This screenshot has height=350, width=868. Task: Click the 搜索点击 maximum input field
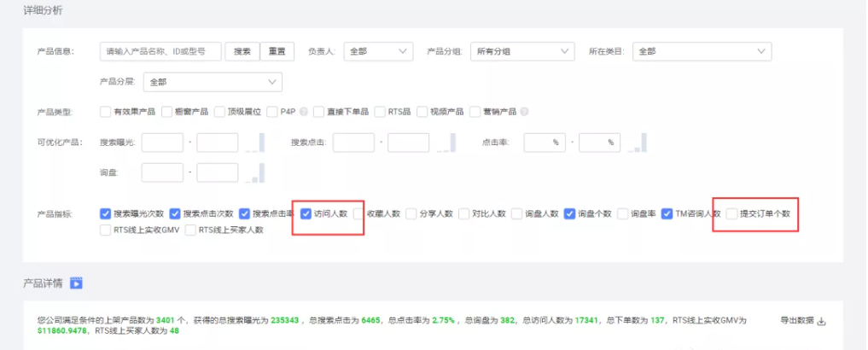click(409, 143)
